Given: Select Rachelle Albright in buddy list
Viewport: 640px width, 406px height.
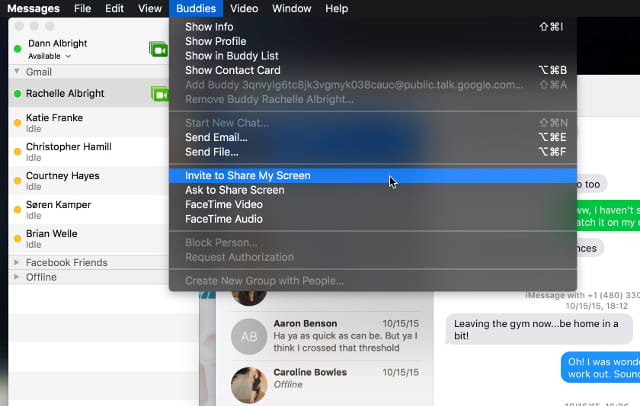Looking at the screenshot, I should tap(89, 93).
